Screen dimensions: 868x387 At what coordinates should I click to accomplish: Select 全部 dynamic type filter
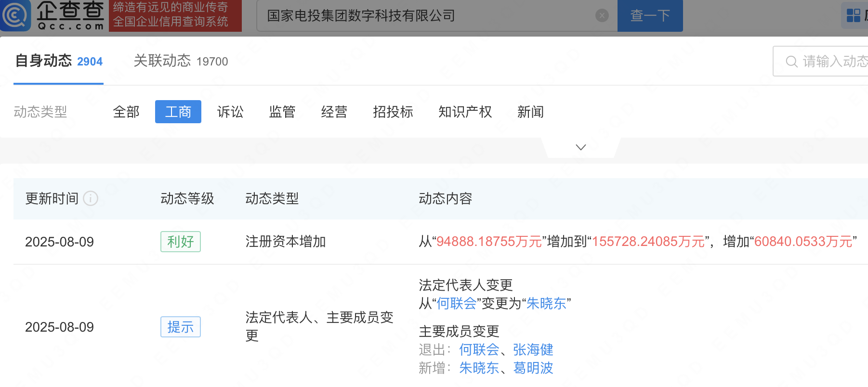coord(126,112)
